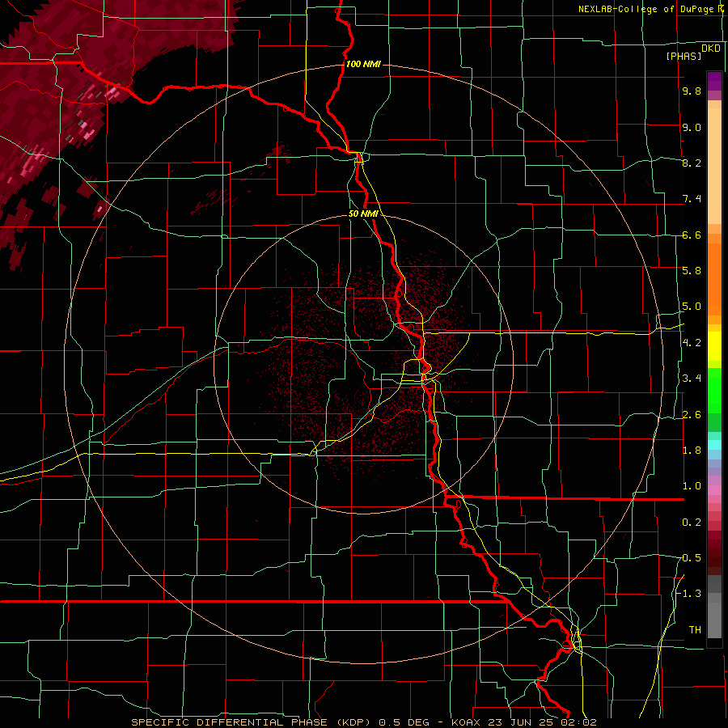Click the 8.2 value on the color scale
728x728 pixels.
pyautogui.click(x=692, y=163)
